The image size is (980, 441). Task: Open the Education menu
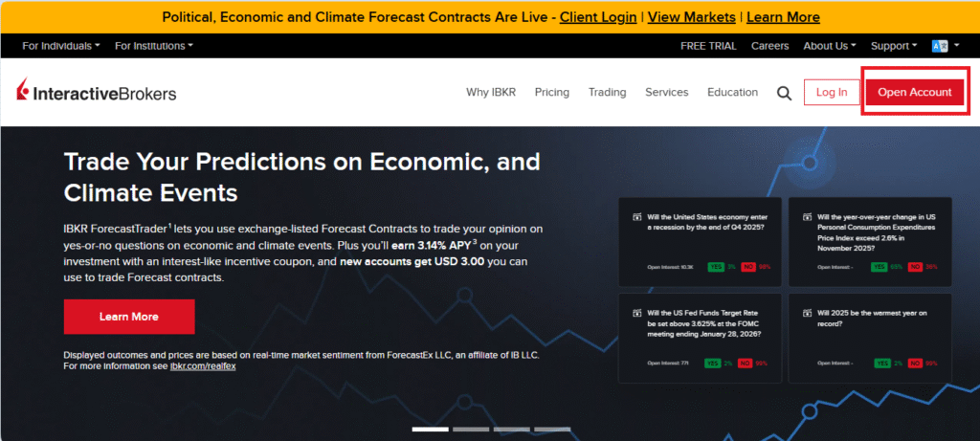[732, 93]
